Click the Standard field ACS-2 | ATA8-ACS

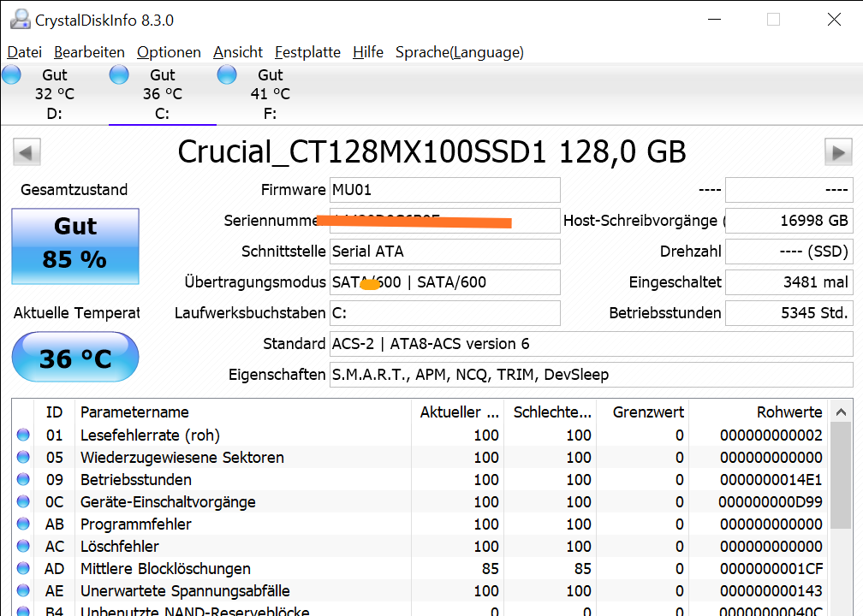click(591, 344)
